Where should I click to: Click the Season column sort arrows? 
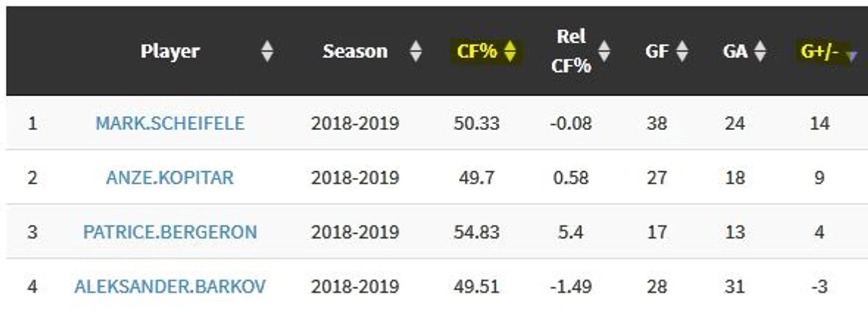coord(416,51)
